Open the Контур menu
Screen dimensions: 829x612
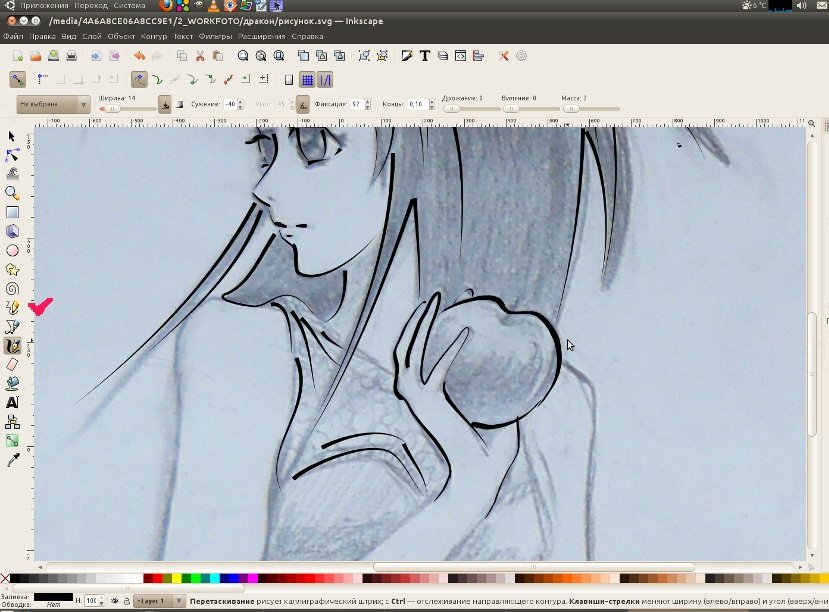(154, 36)
